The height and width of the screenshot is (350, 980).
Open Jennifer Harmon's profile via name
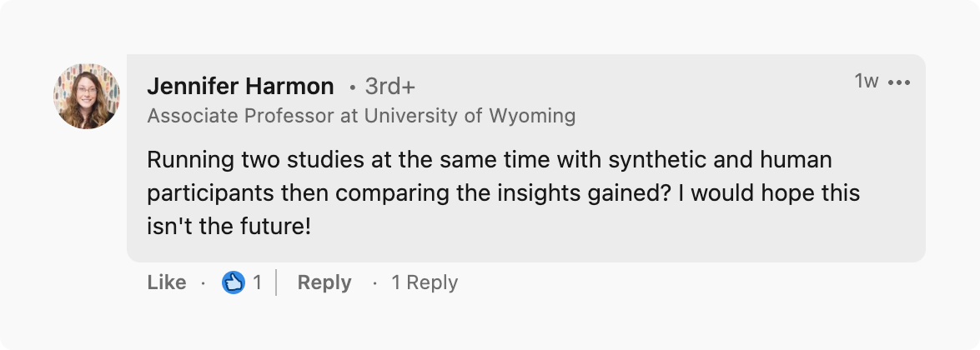click(x=240, y=86)
